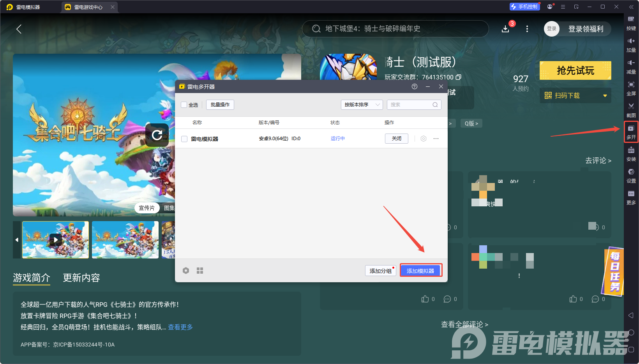Open the 查看更多 link in description
Image resolution: width=639 pixels, height=364 pixels.
click(180, 327)
